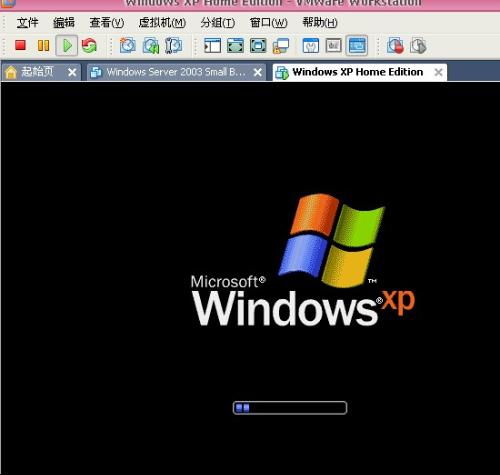This screenshot has width=500, height=475.
Task: Click the red Power Off stop icon
Action: 20,45
